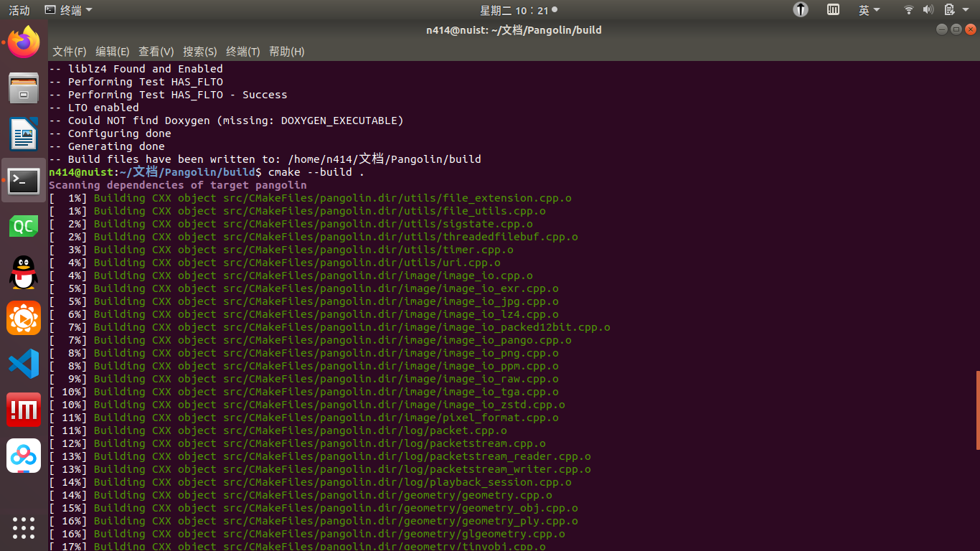The width and height of the screenshot is (980, 551).
Task: Click the playback_session.cpp.o build line
Action: coord(310,482)
